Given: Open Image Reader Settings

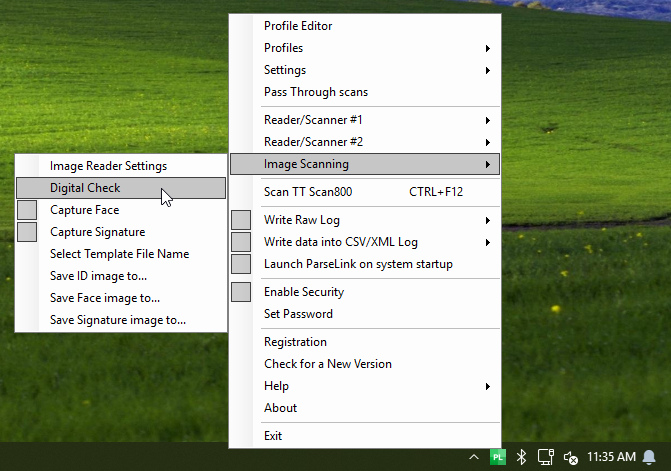Looking at the screenshot, I should (x=121, y=166).
